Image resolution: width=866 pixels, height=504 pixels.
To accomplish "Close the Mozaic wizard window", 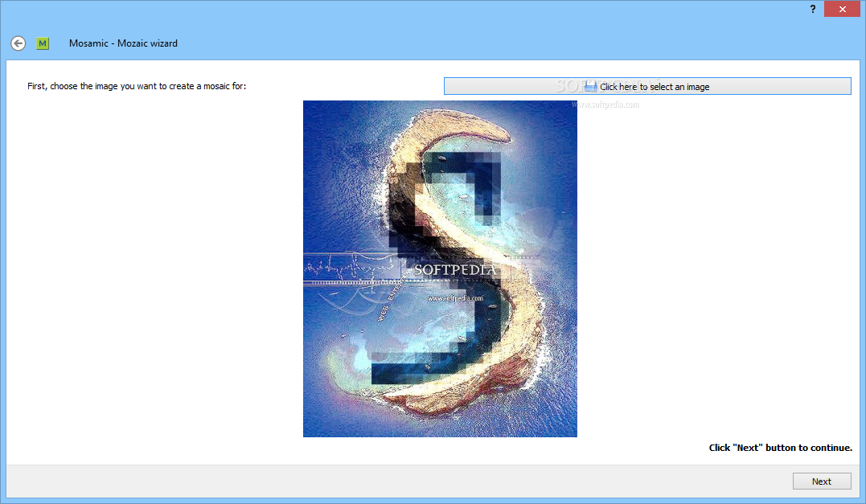I will [x=842, y=9].
